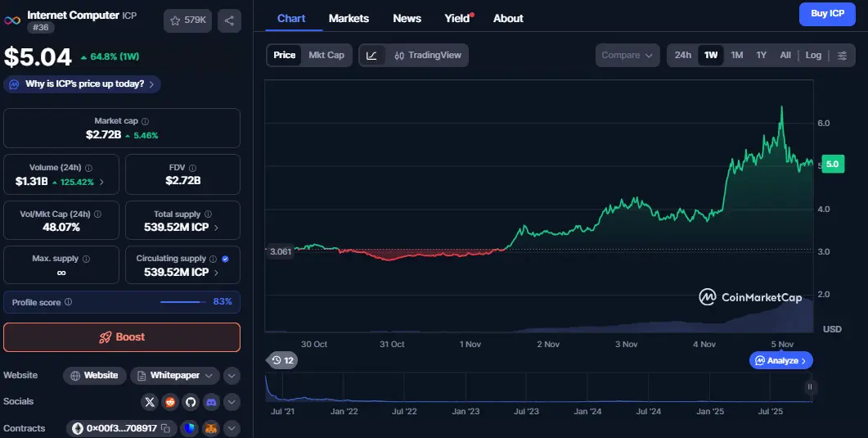The image size is (868, 438).
Task: Switch to the Markets tab
Action: 349,18
